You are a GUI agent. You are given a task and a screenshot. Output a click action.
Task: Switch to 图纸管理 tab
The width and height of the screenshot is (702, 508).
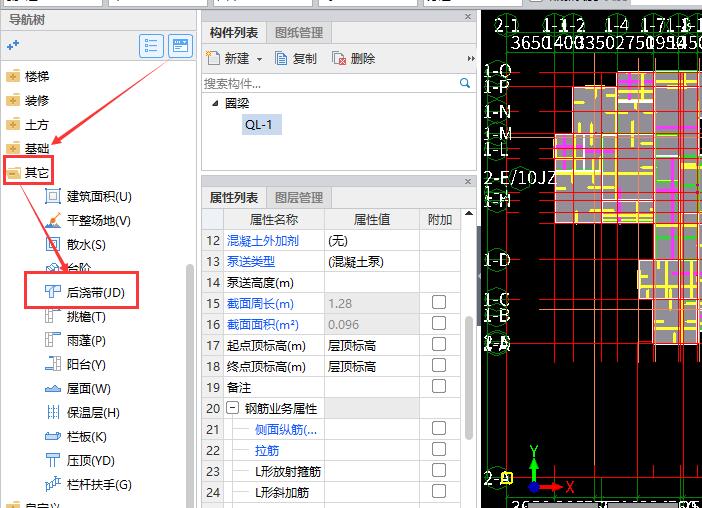(299, 33)
